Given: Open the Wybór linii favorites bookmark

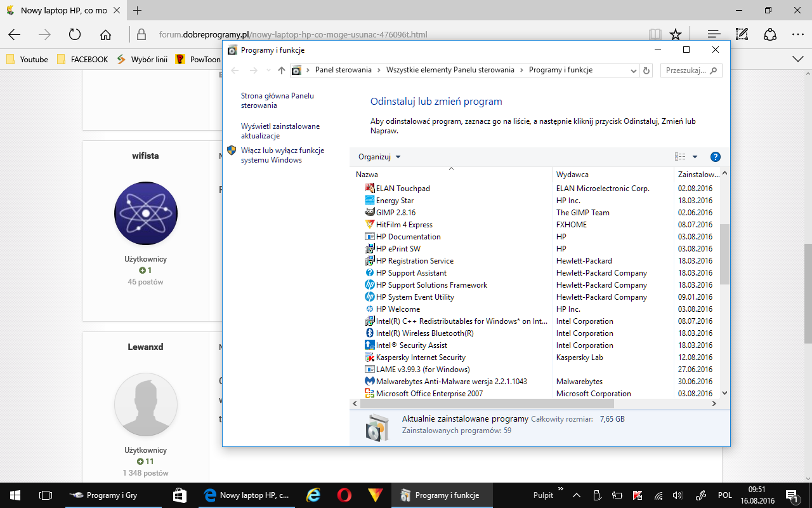Looking at the screenshot, I should [142, 59].
